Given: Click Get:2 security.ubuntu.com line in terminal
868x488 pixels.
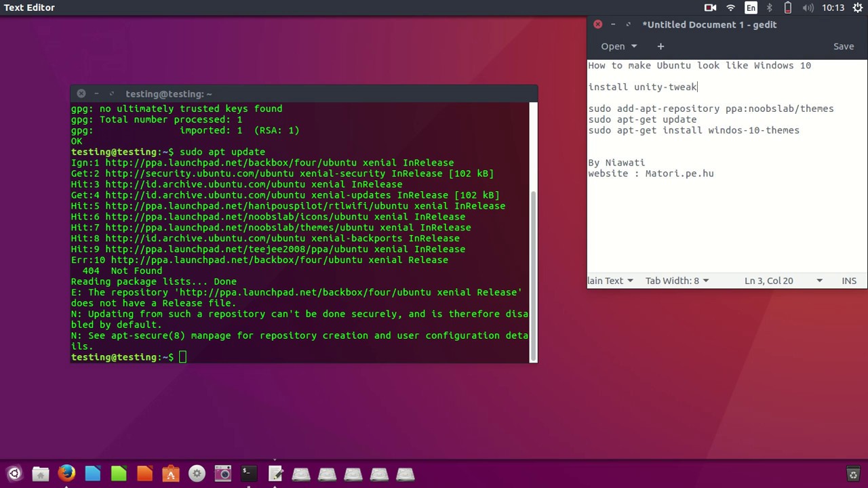Looking at the screenshot, I should (282, 174).
